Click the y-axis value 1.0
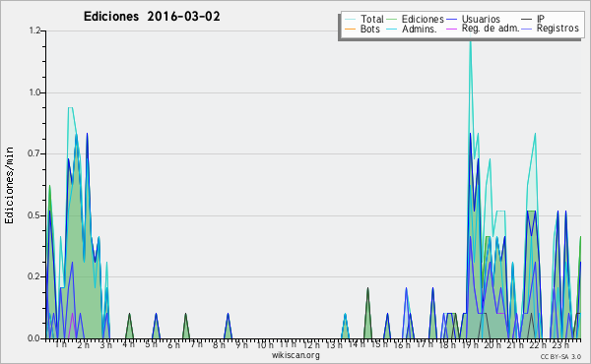The image size is (591, 364). (x=35, y=92)
